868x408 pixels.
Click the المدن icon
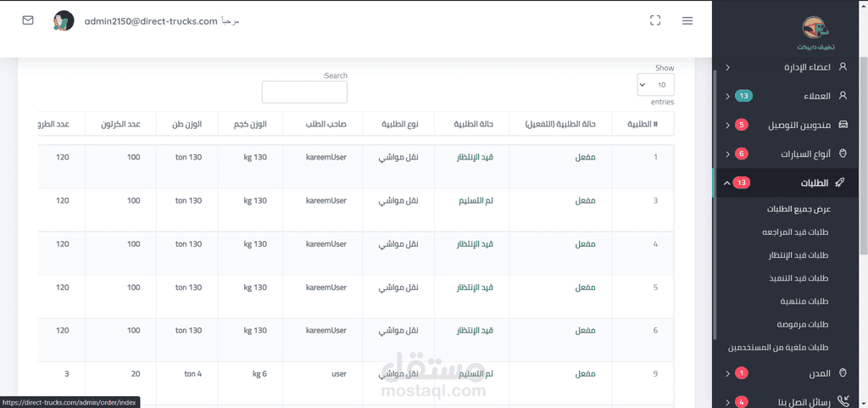(843, 373)
